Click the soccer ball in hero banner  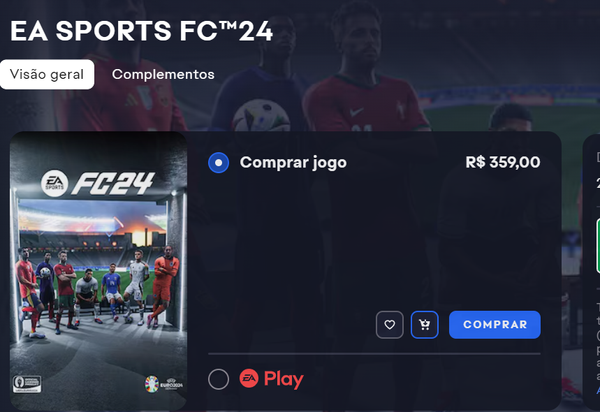click(261, 115)
